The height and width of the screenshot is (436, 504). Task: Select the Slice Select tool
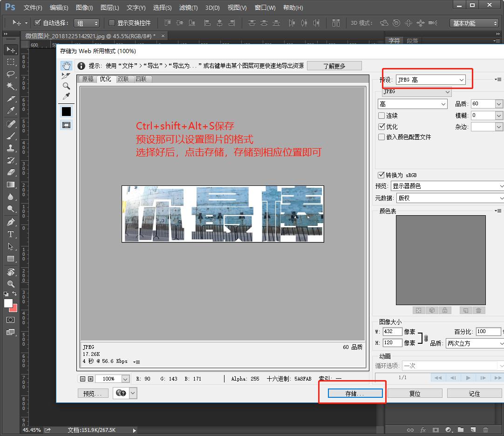(x=66, y=75)
